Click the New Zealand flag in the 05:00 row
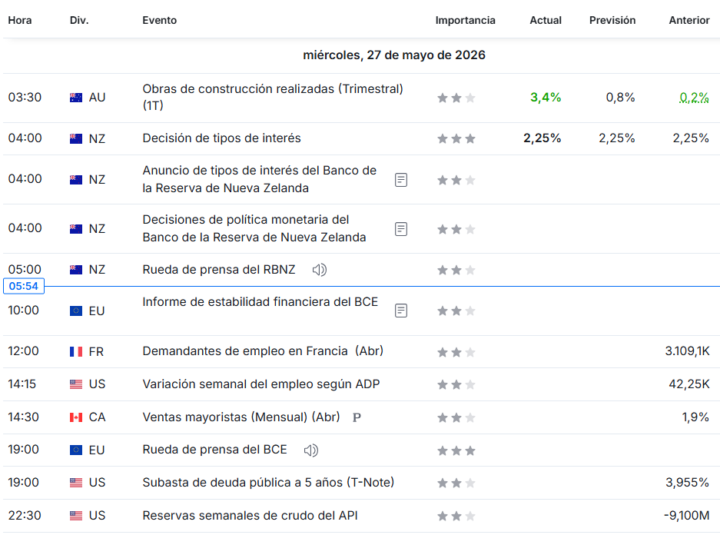Image resolution: width=720 pixels, height=535 pixels. coord(76,270)
